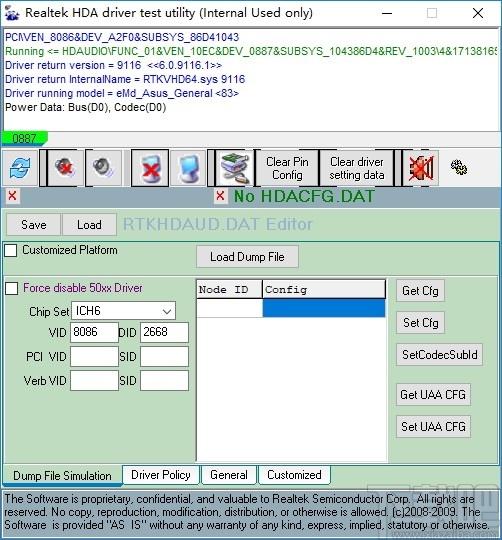Minimize the Realtek HDA utility window
502x540 pixels.
pyautogui.click(x=387, y=13)
